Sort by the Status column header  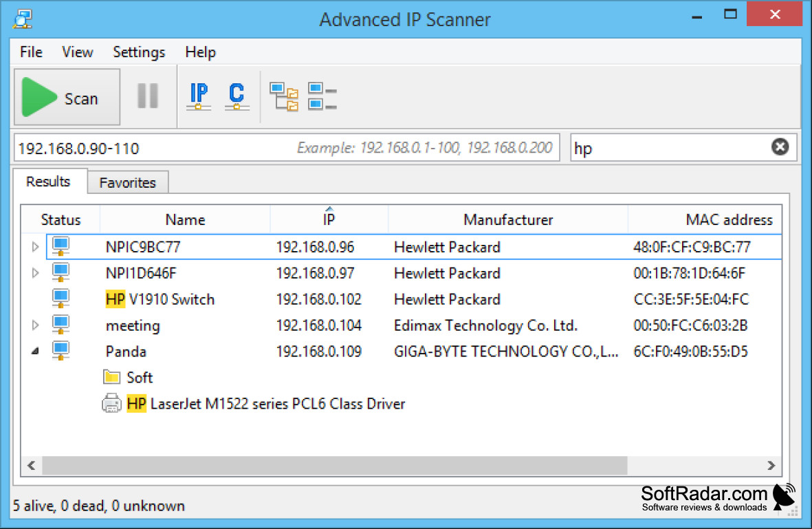pos(61,219)
